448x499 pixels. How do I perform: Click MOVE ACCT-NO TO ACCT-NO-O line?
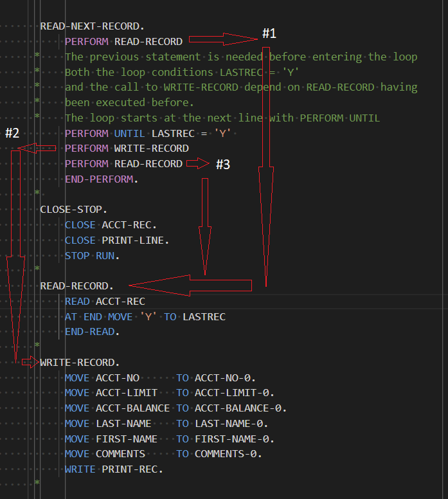point(160,377)
